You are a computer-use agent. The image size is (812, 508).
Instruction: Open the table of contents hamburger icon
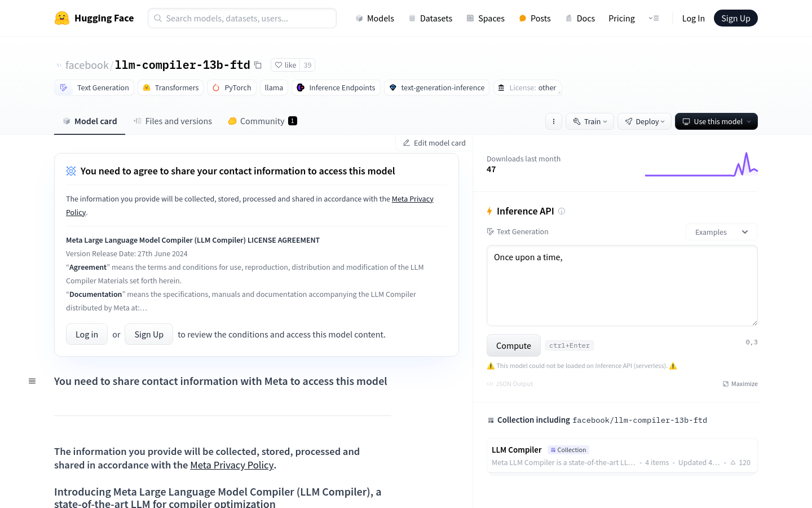(x=32, y=381)
